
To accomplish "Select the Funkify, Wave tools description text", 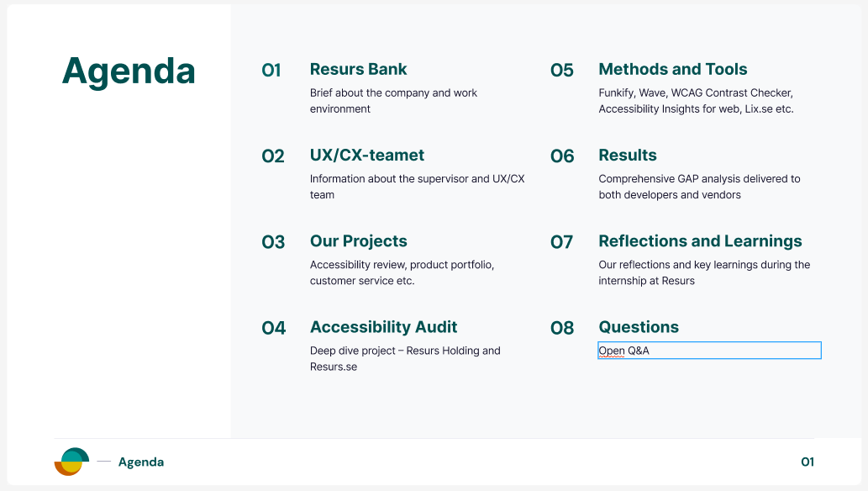I will [696, 101].
